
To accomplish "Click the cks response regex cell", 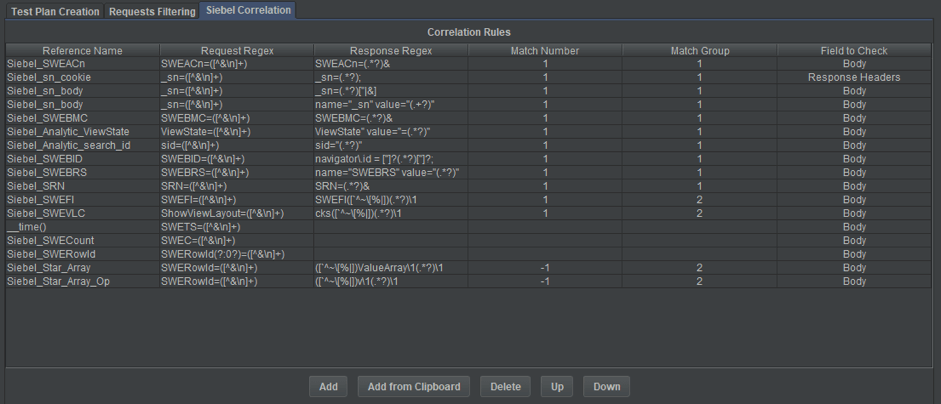I will pos(391,213).
